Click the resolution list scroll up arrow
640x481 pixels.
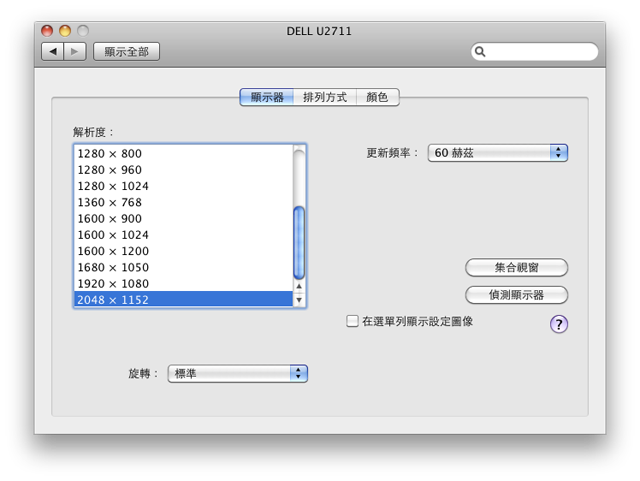[299, 286]
